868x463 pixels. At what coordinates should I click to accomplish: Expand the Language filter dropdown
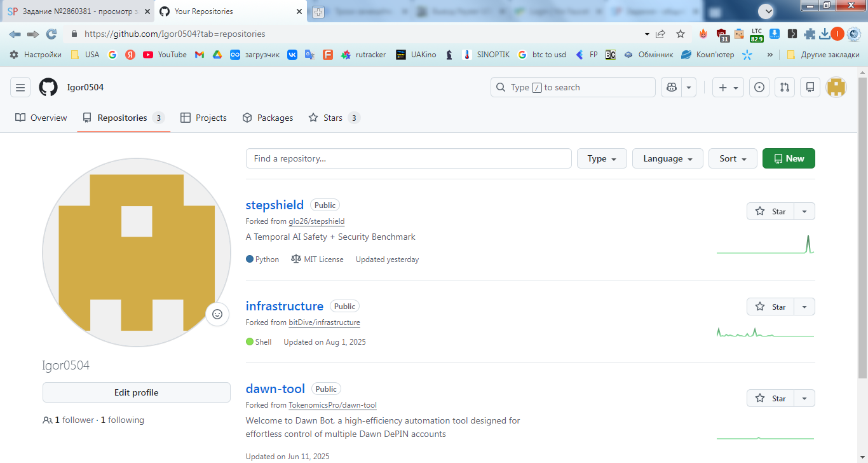click(x=667, y=158)
